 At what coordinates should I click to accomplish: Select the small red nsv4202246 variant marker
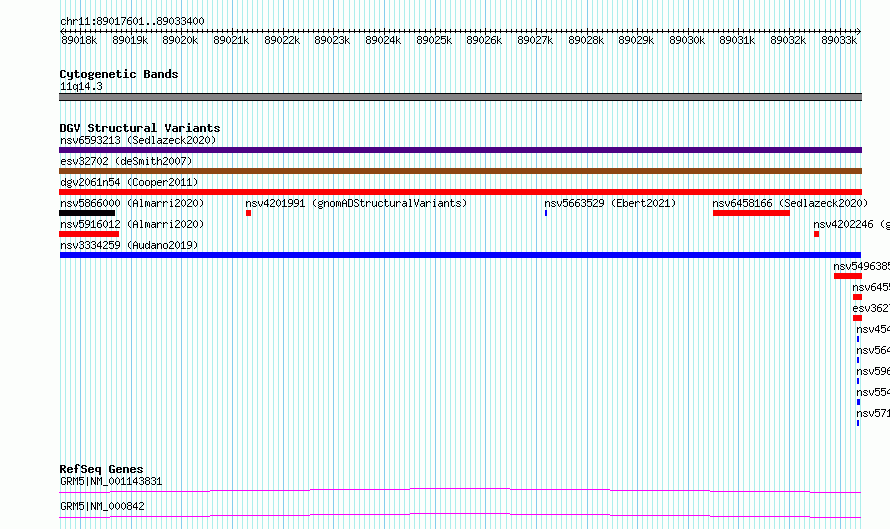point(817,234)
